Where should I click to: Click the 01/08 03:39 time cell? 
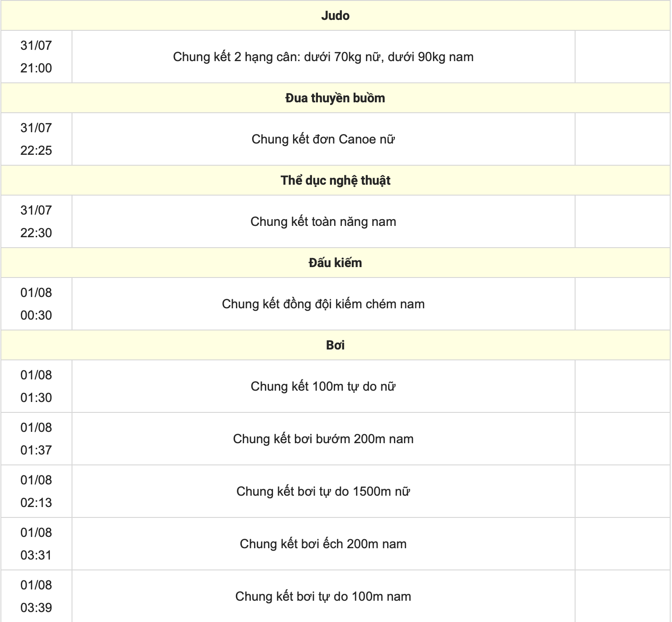click(36, 597)
